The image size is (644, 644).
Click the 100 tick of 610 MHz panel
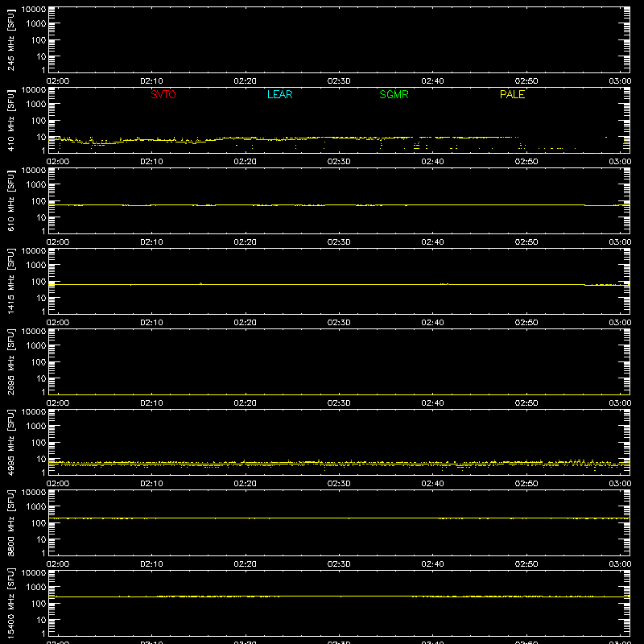[39, 201]
